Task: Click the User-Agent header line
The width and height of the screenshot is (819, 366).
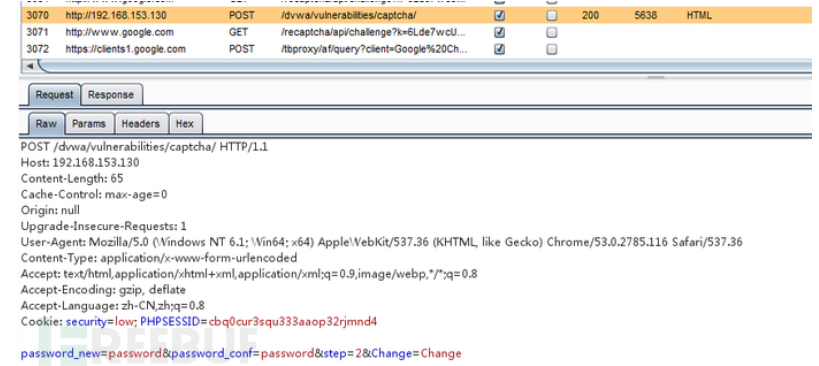Action: (381, 242)
